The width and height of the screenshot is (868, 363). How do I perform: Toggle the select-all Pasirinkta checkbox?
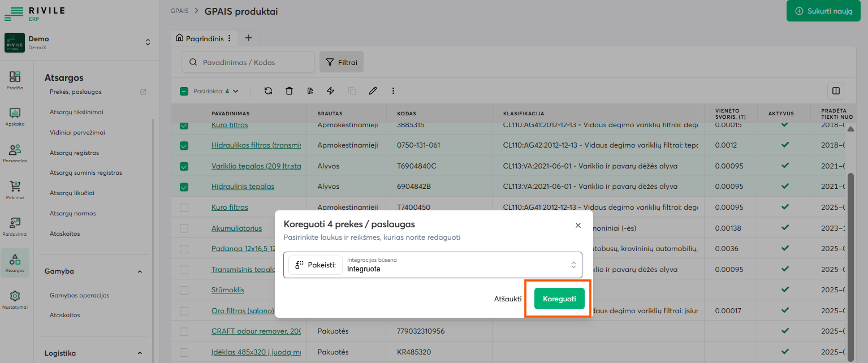[x=184, y=91]
